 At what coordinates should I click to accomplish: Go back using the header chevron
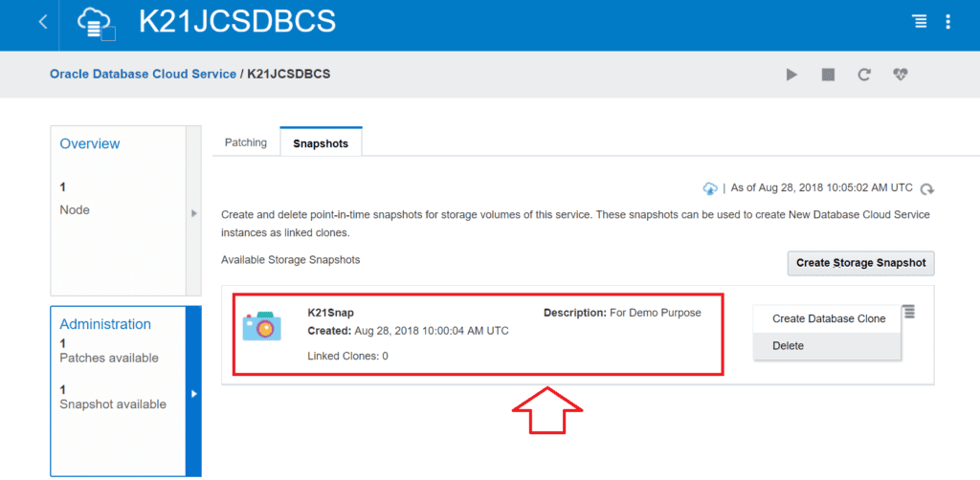point(42,22)
